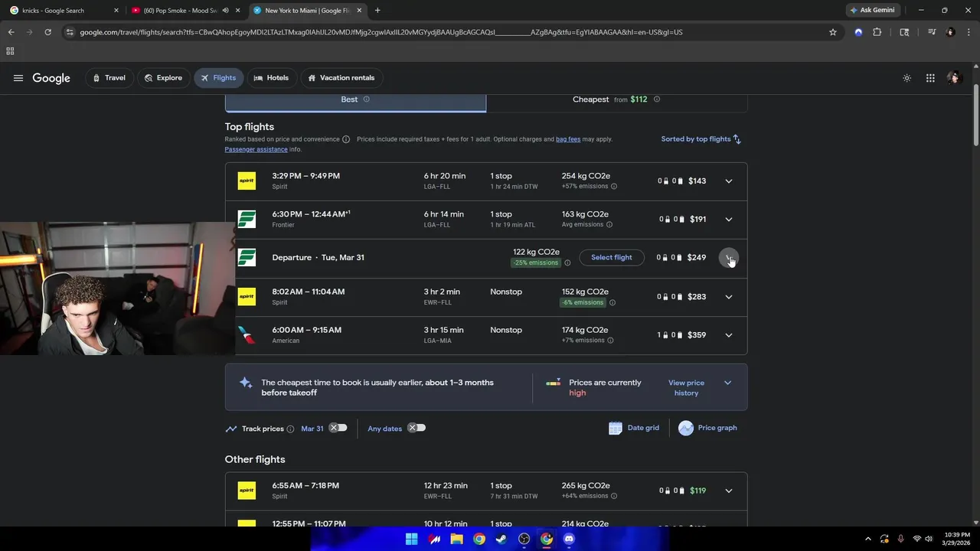Image resolution: width=980 pixels, height=551 pixels.
Task: Open the Google apps grid
Action: click(930, 78)
